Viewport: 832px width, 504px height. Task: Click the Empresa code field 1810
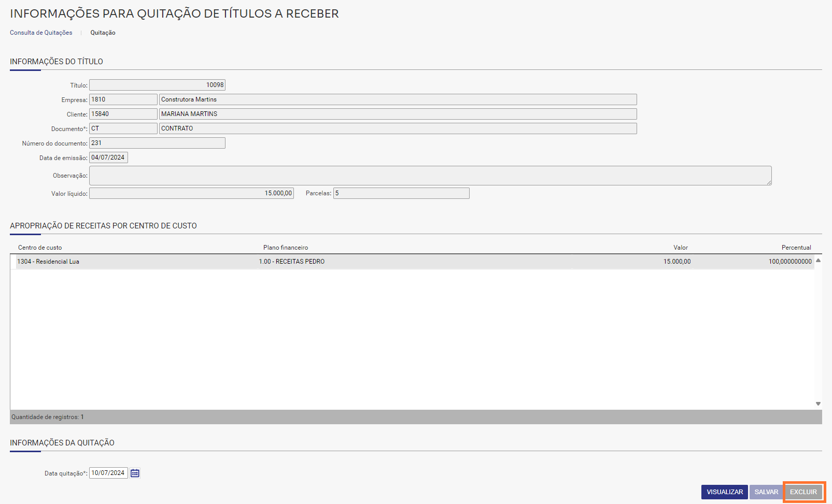[123, 99]
